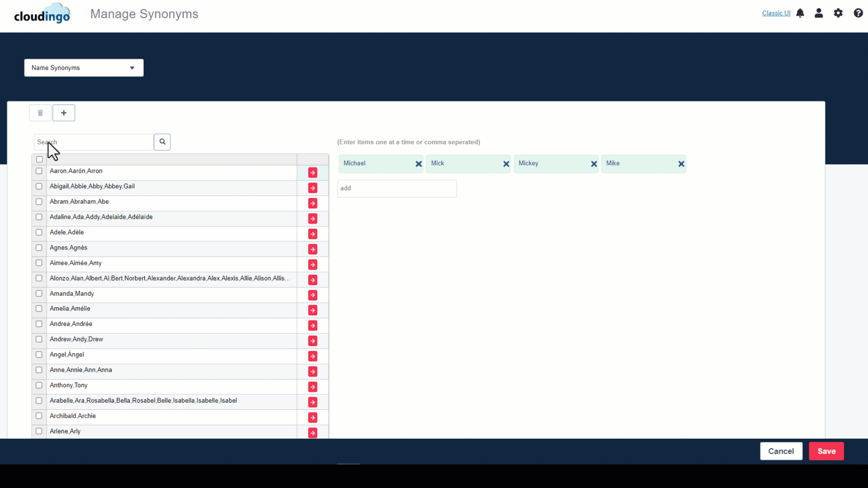Click the search magnifier icon

coord(162,141)
